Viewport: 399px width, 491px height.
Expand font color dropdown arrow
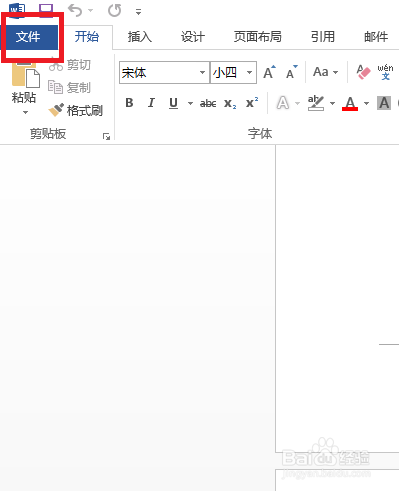tap(366, 103)
